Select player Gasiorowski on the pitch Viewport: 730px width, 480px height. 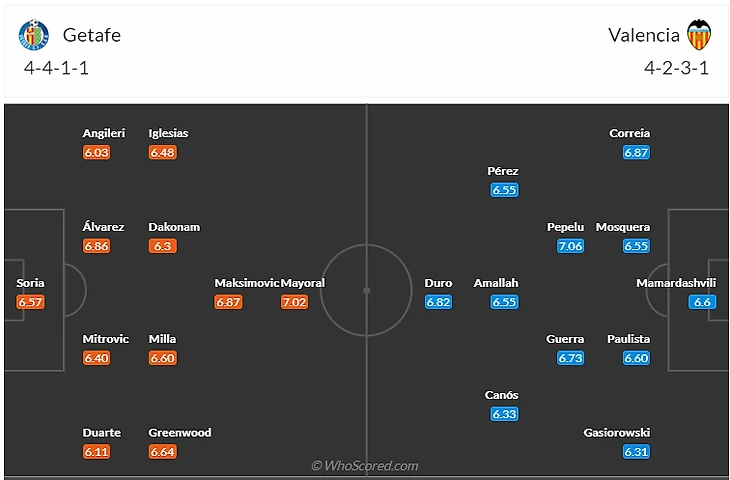pyautogui.click(x=616, y=433)
